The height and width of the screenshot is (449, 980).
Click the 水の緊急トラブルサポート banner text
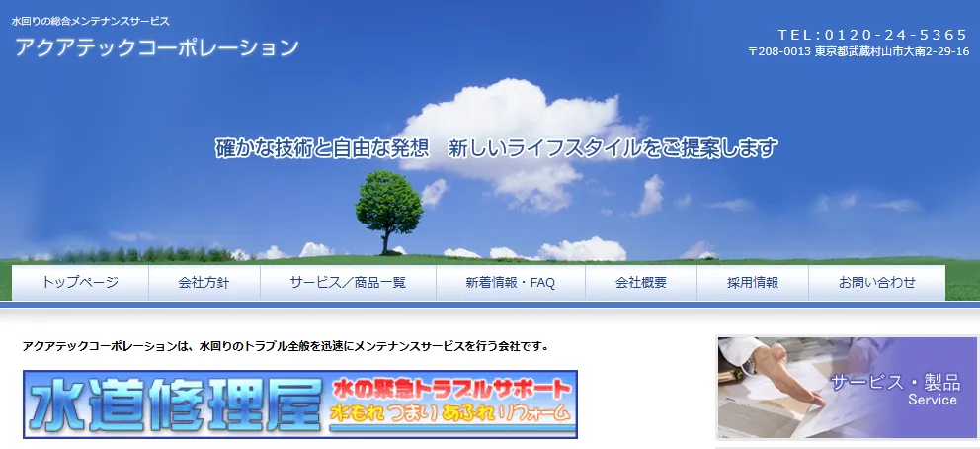click(451, 387)
